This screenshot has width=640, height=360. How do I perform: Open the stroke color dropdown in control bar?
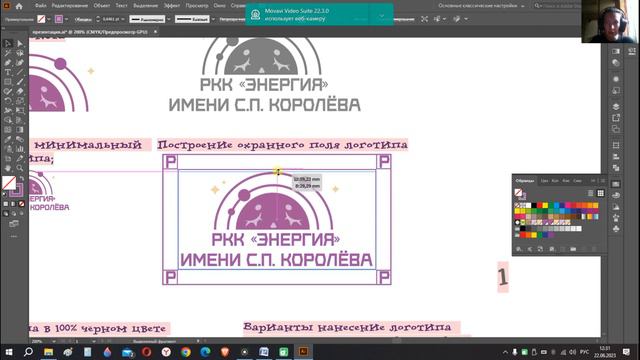tap(67, 19)
